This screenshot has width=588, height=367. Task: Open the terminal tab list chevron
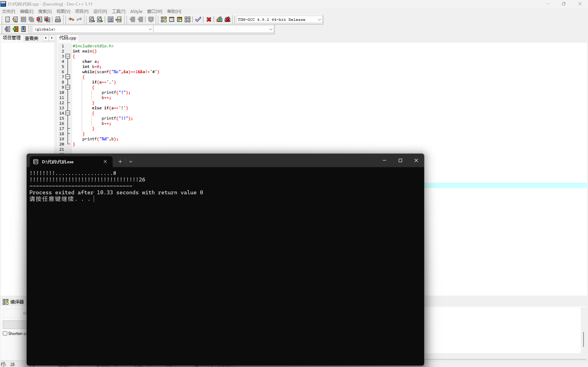tap(131, 162)
